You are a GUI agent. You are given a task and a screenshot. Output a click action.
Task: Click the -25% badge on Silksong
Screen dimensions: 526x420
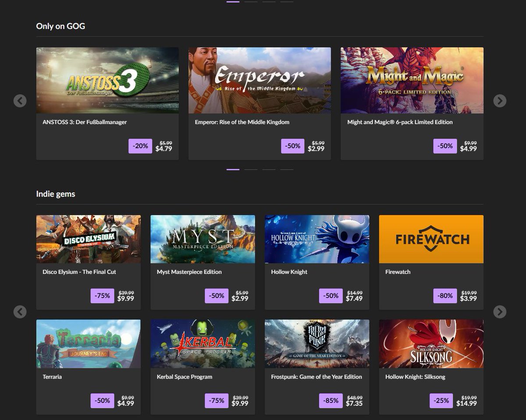pyautogui.click(x=441, y=401)
